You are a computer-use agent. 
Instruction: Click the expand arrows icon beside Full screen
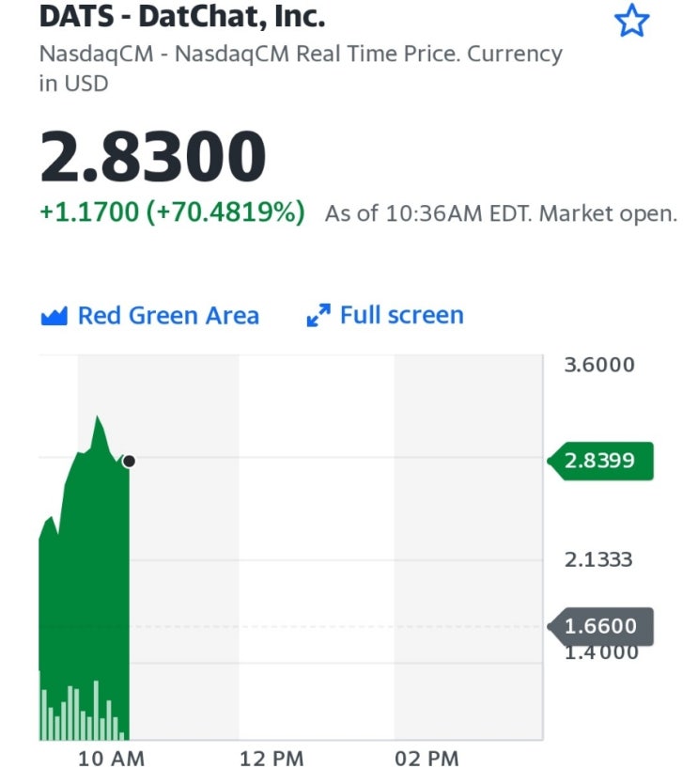click(x=319, y=316)
